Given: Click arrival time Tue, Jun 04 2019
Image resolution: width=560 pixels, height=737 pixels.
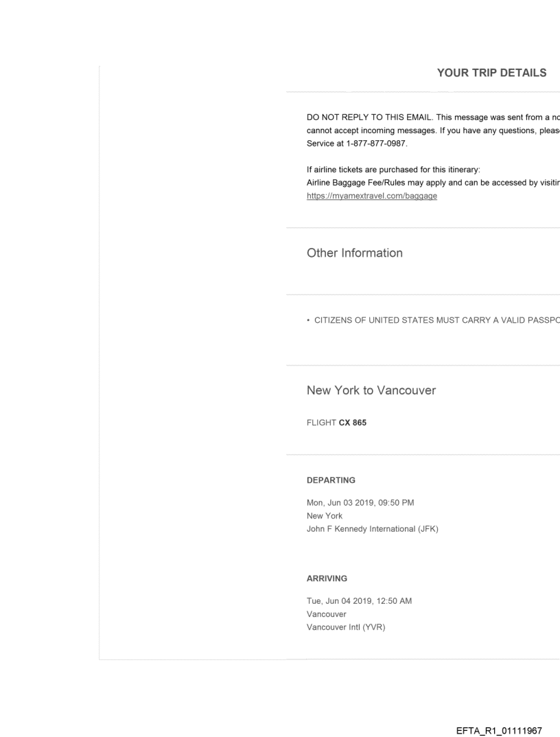Looking at the screenshot, I should pyautogui.click(x=359, y=602).
